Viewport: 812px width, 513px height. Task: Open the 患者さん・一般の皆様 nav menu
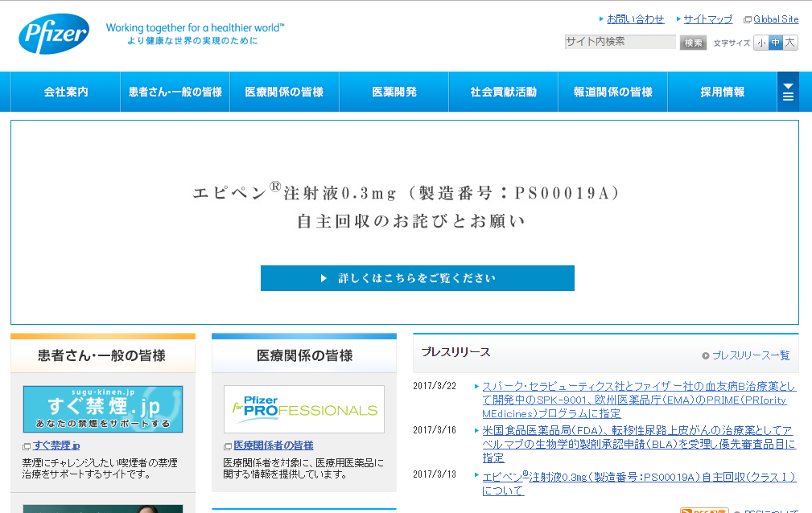[175, 92]
